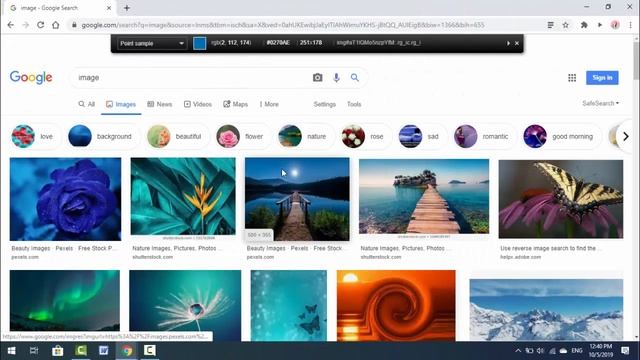
Task: Click the Sign in button
Action: [602, 78]
